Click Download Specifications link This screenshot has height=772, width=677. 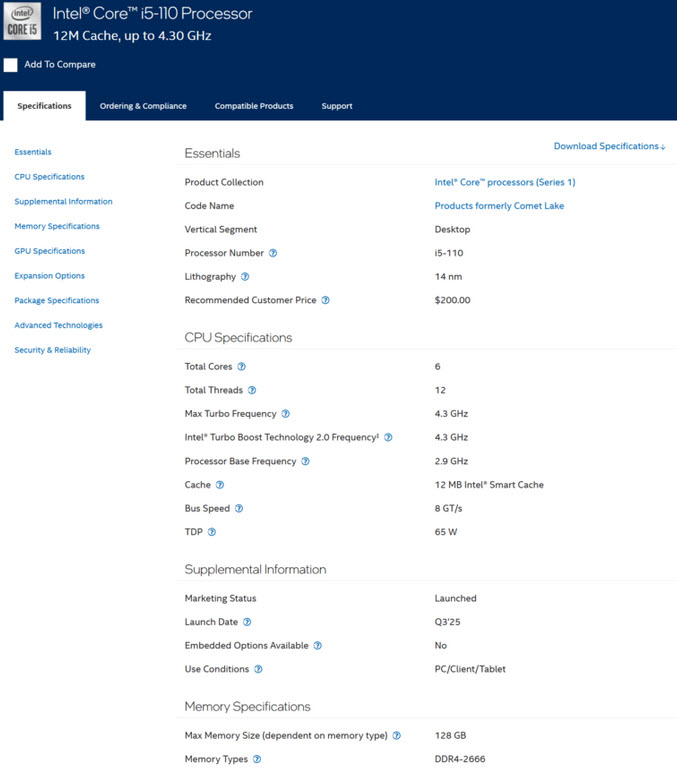click(610, 146)
